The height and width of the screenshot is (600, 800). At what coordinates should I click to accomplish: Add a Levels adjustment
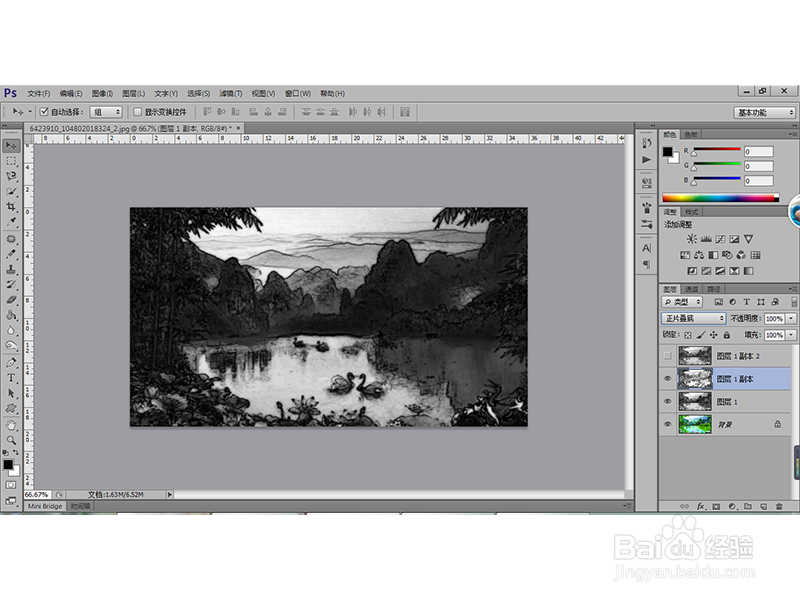(x=706, y=239)
